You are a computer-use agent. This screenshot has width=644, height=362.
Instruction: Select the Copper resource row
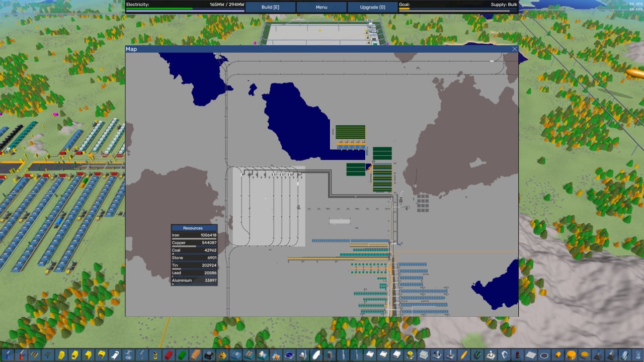194,243
